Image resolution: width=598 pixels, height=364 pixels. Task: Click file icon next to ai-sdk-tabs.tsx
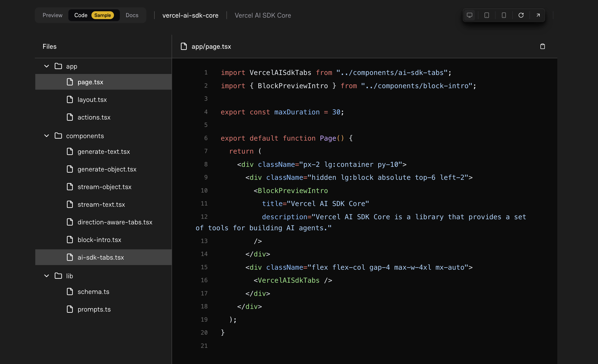pos(70,257)
